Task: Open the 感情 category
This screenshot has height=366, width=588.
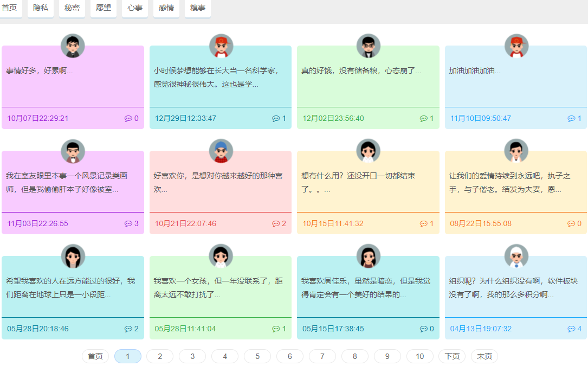Action: 166,9
